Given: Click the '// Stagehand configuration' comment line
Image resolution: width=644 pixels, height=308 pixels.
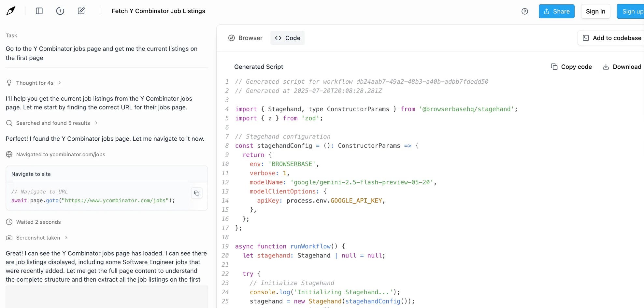Looking at the screenshot, I should click(x=283, y=136).
